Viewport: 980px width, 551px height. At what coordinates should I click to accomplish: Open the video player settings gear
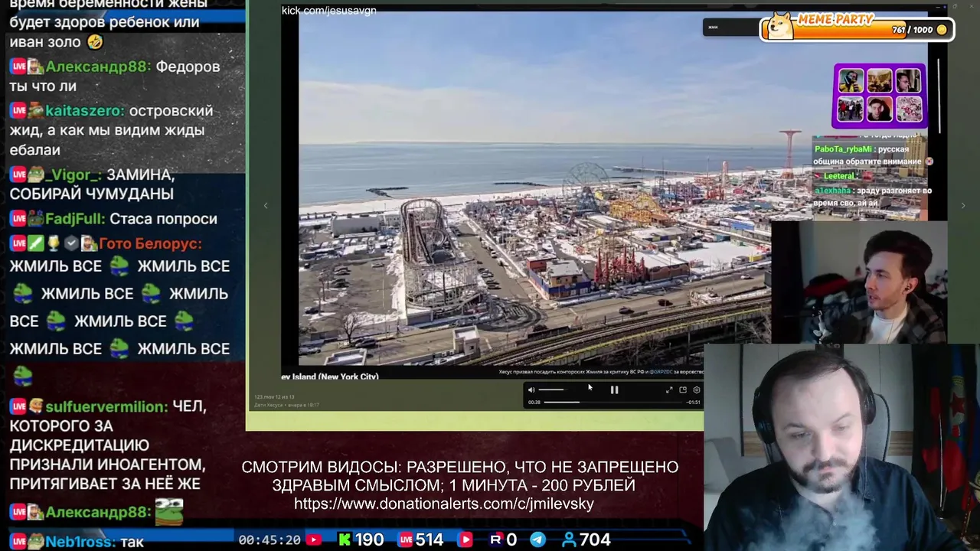click(x=697, y=390)
